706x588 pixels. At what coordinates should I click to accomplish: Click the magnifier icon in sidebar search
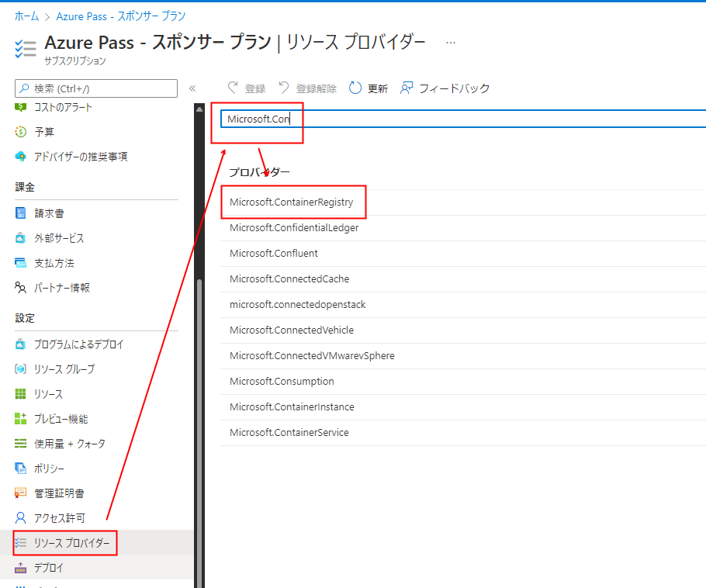pyautogui.click(x=24, y=88)
